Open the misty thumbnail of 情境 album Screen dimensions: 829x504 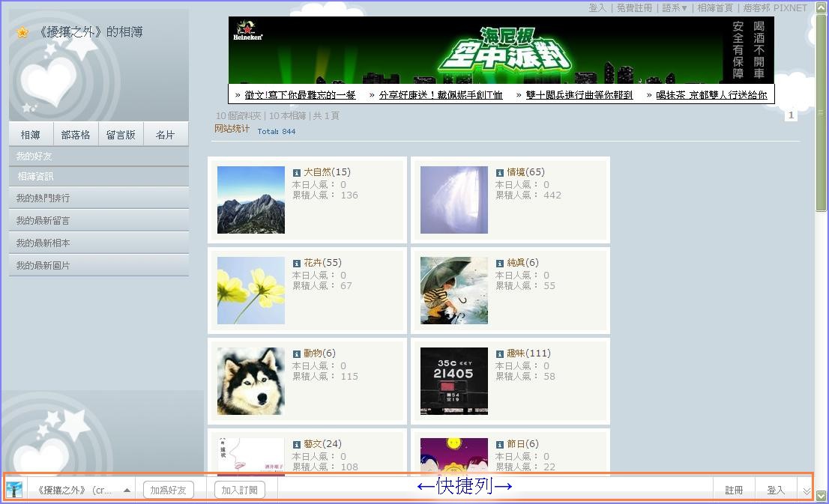[454, 200]
